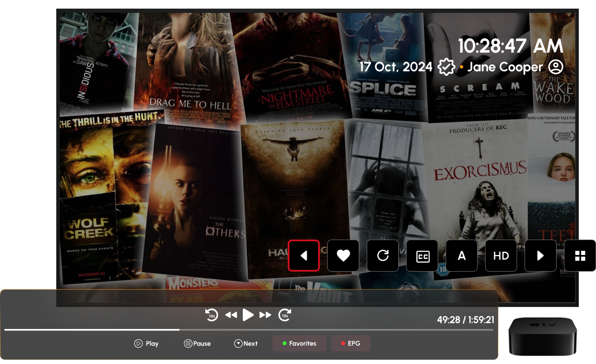Viewport: 596px width, 364px height.
Task: Toggle closed captions CC button
Action: 422,256
